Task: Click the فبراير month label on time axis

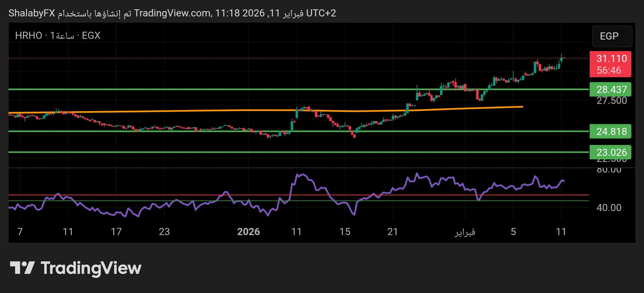Action: pyautogui.click(x=465, y=232)
